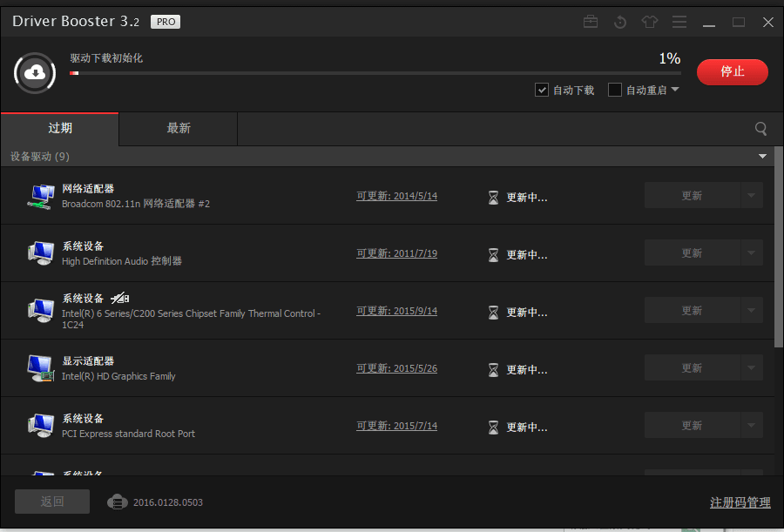Select the Broadcom 802.11n 网络适配器 #2 text
The width and height of the screenshot is (784, 532).
click(x=136, y=204)
